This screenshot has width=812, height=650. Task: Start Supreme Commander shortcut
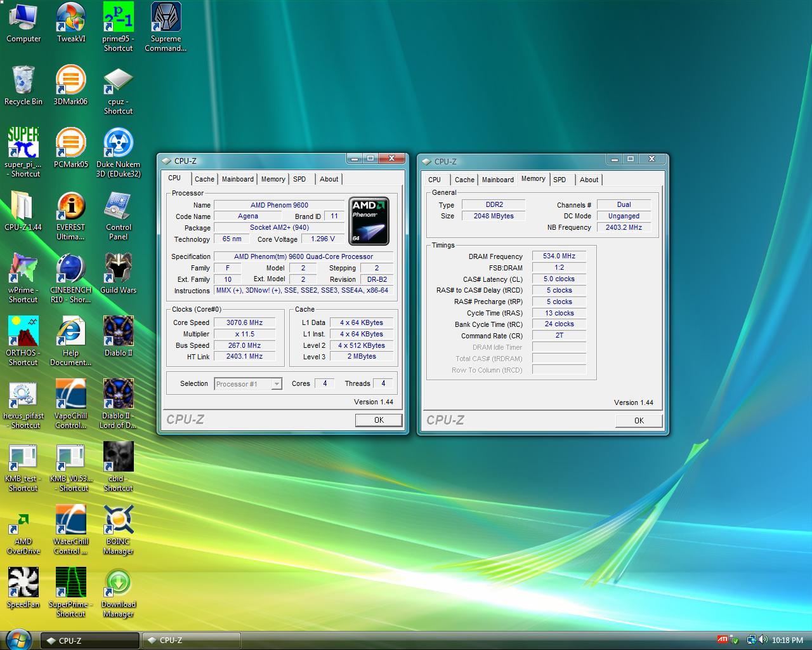click(166, 27)
